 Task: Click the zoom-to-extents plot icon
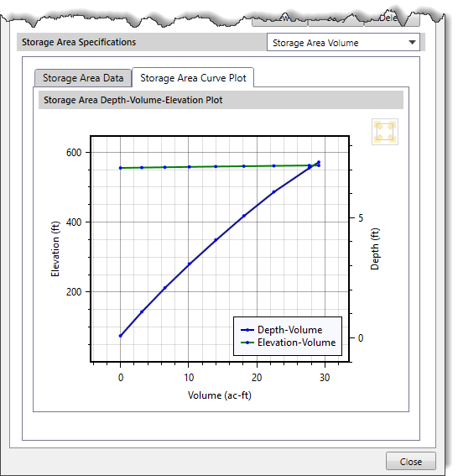point(384,132)
